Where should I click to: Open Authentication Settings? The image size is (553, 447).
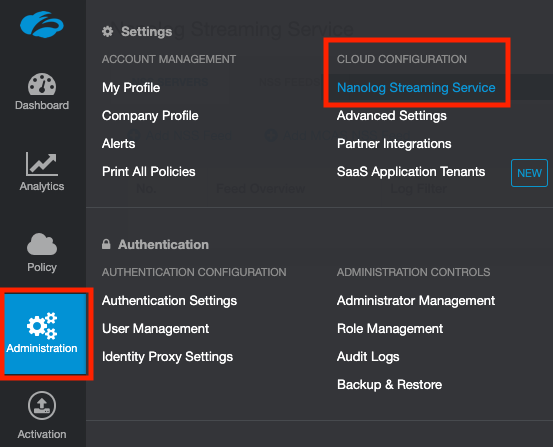(x=169, y=301)
